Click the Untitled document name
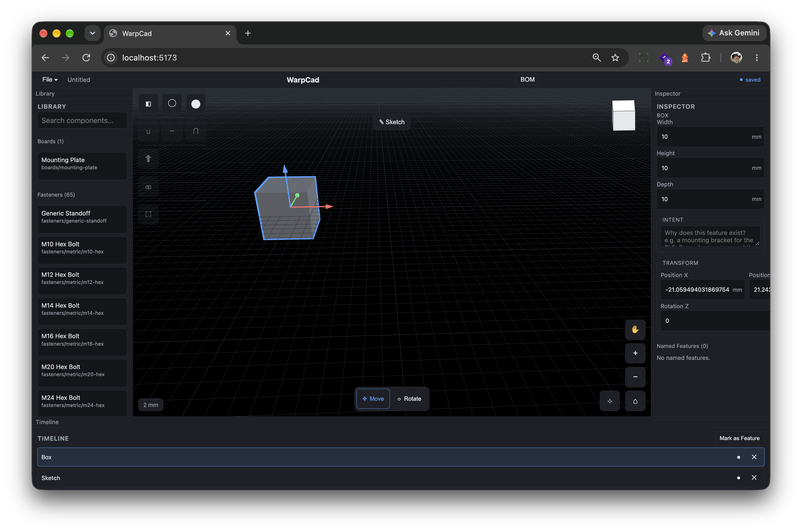The image size is (802, 532). pos(79,79)
